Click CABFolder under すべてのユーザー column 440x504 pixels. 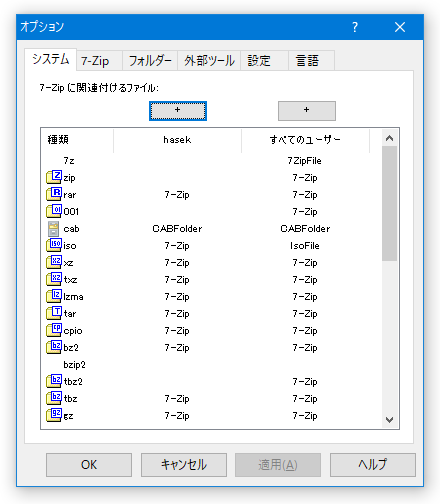pyautogui.click(x=305, y=229)
